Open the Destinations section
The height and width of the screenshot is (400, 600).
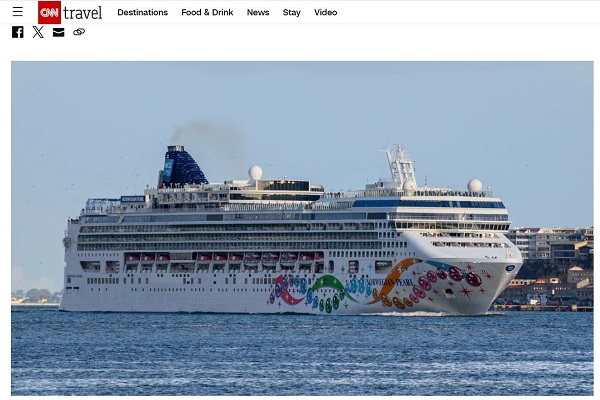[x=142, y=13]
